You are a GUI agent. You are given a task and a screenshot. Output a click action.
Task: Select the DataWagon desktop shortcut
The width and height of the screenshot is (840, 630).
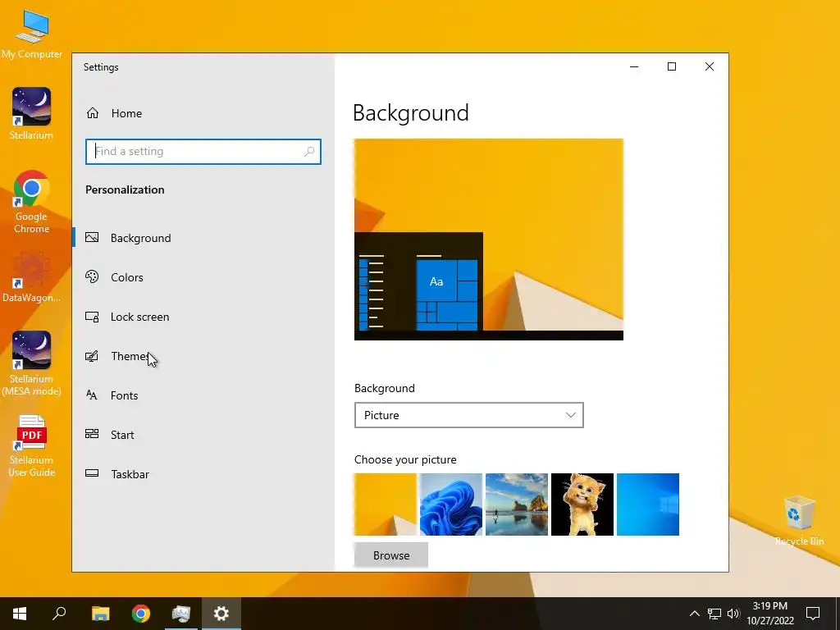click(31, 277)
